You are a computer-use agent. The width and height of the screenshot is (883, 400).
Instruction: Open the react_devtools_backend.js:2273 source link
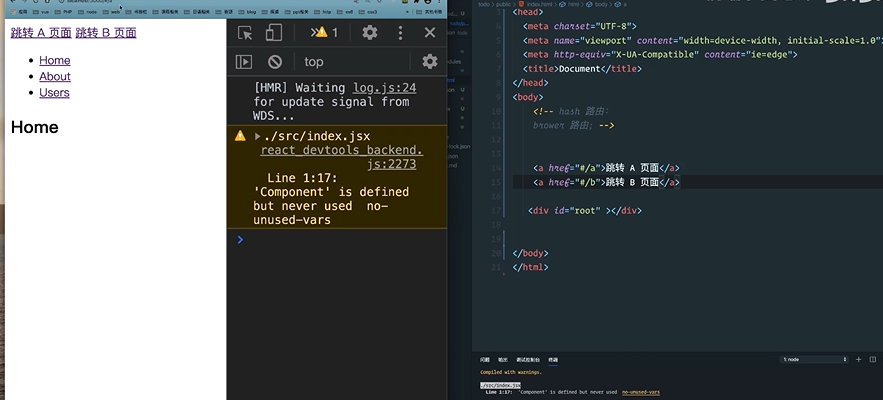(341, 157)
